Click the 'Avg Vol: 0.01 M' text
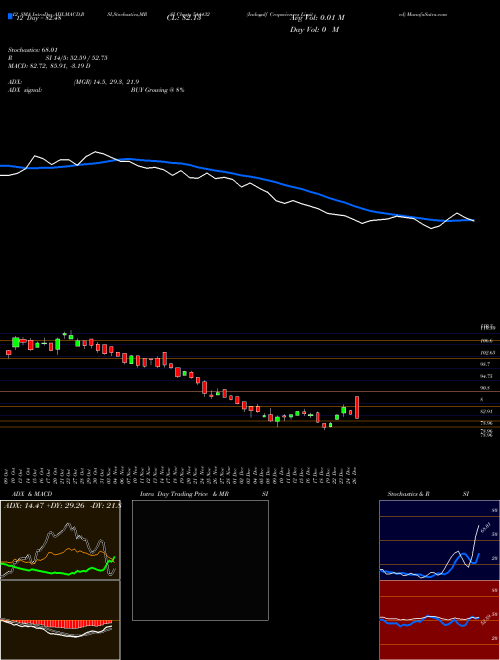The image size is (500, 660). pyautogui.click(x=317, y=18)
